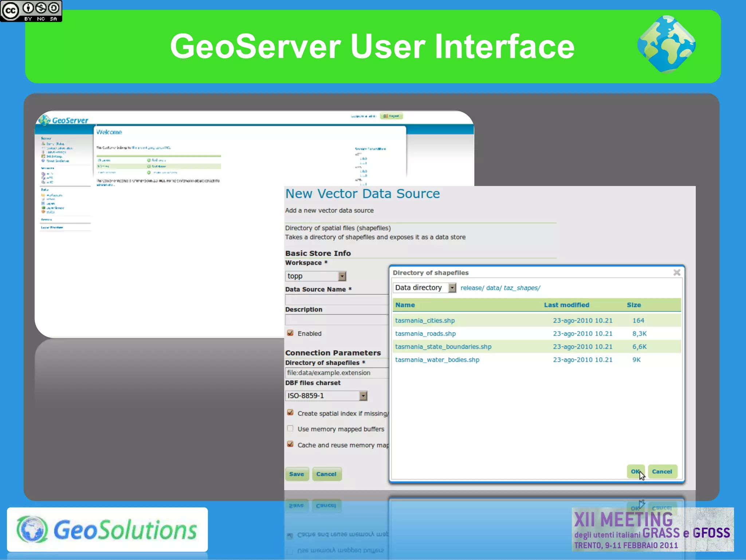Click the Logout button in the GeoServer Welcome window

coord(391,116)
